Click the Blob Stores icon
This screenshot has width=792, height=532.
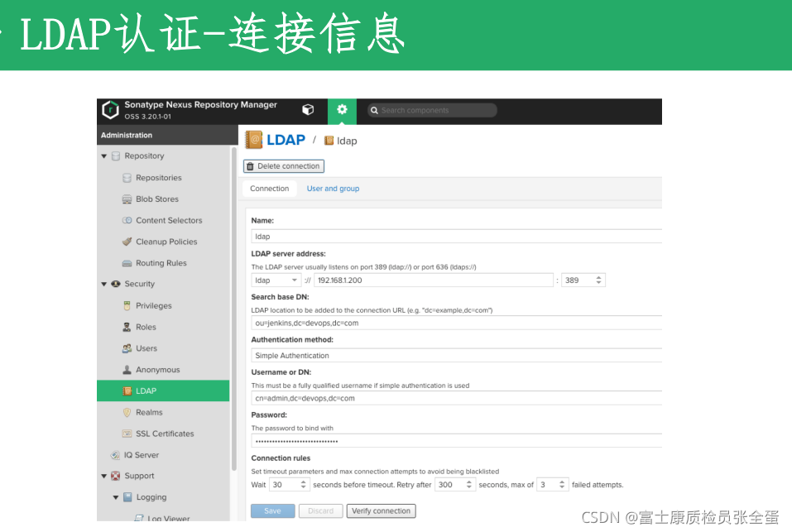(127, 199)
